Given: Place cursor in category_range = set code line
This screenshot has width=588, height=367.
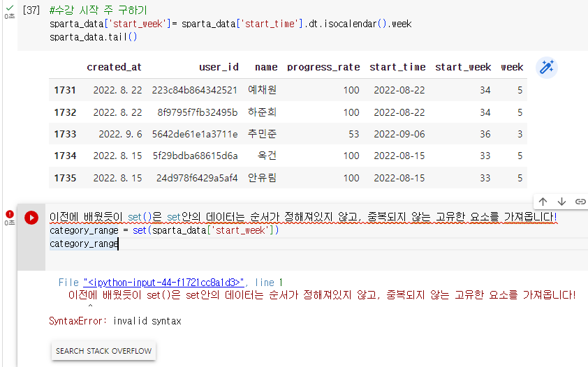Looking at the screenshot, I should click(x=164, y=230).
